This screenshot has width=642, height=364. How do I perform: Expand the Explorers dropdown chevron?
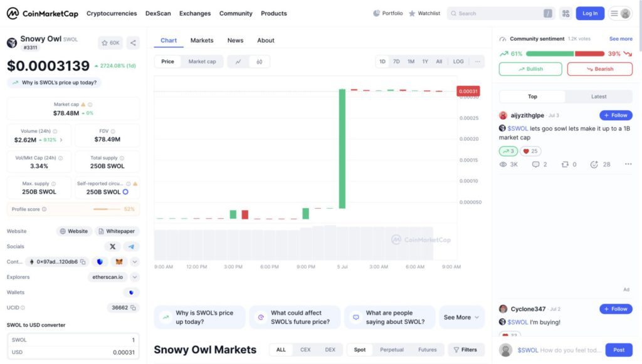135,277
